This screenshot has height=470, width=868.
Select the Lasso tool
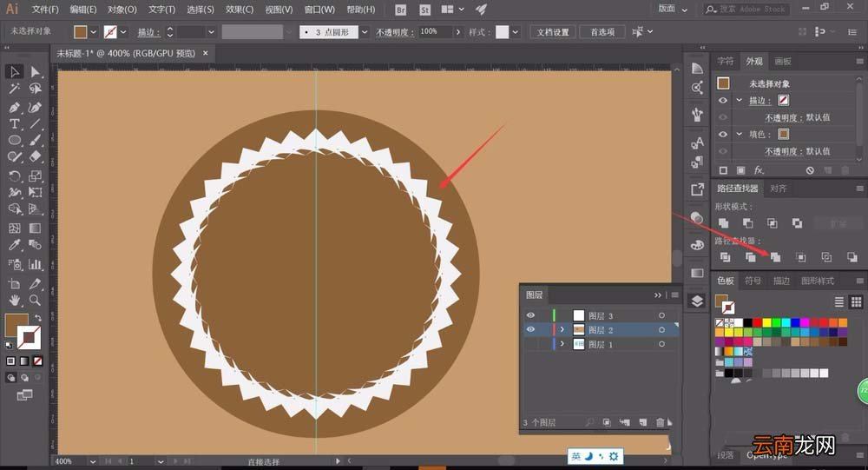tap(35, 89)
